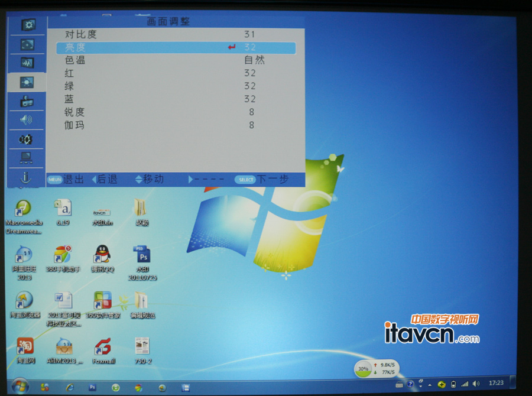Launch 淘宝浏览器 desktop shortcut
532x396 pixels.
[25, 305]
